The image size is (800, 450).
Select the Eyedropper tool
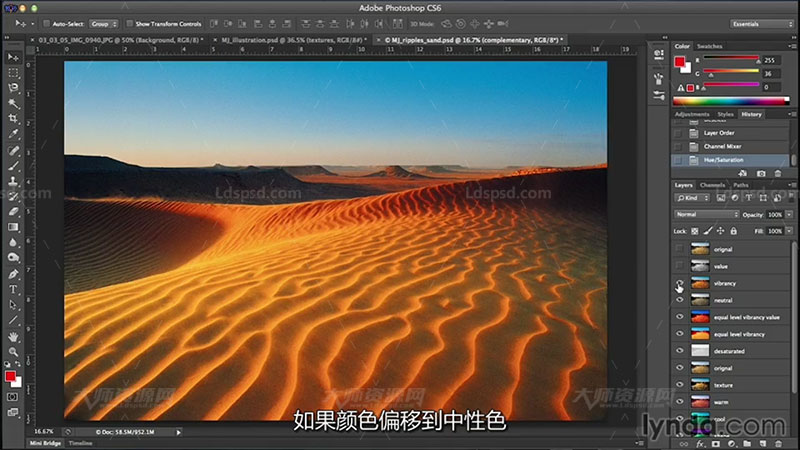coord(13,134)
